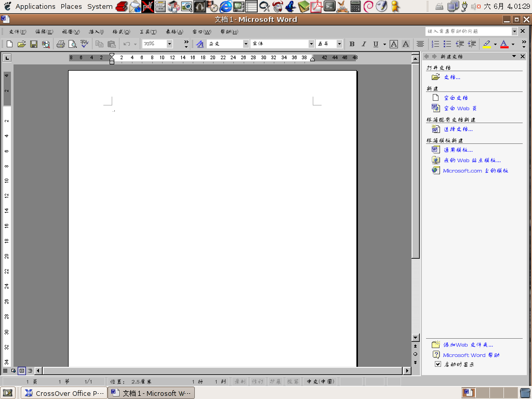This screenshot has width=532, height=399.
Task: Toggle bold formatting
Action: point(352,44)
